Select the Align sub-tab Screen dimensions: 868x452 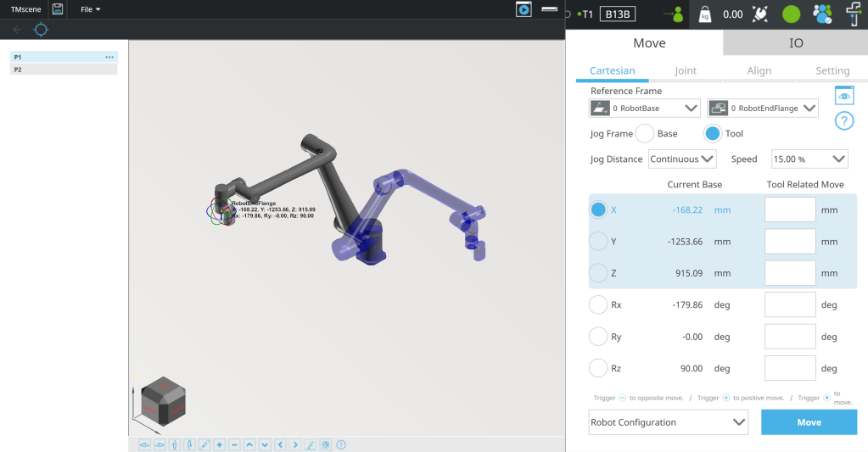point(759,71)
